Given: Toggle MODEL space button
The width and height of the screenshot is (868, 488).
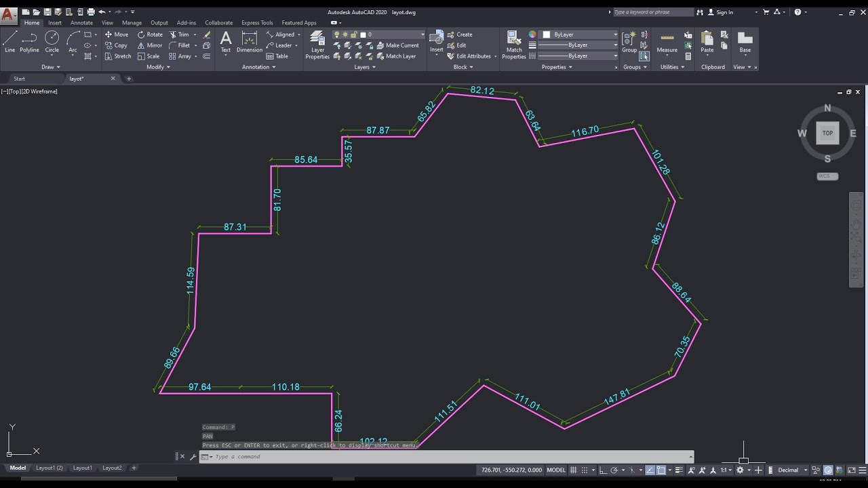Looking at the screenshot, I should click(556, 470).
